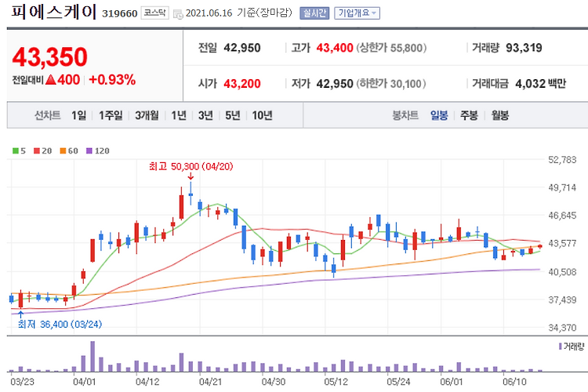Image resolution: width=588 pixels, height=392 pixels.
Task: Click the red up-triangle change indicator
Action: [51, 79]
